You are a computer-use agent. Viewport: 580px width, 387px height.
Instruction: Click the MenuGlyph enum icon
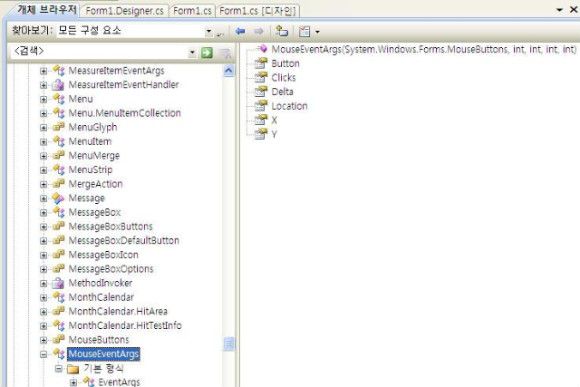point(58,127)
